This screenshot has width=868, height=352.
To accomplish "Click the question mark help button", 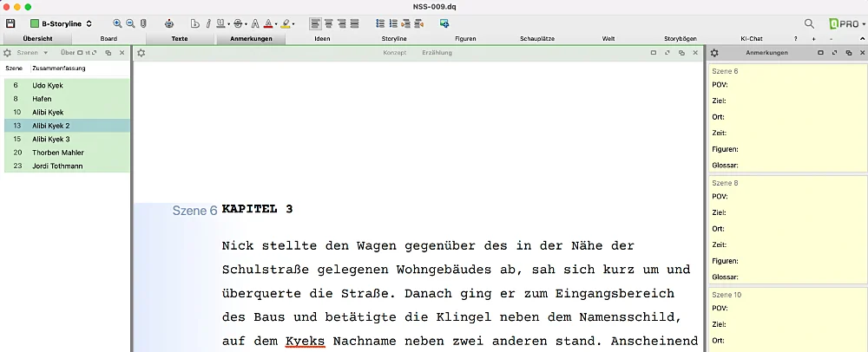I will click(795, 39).
